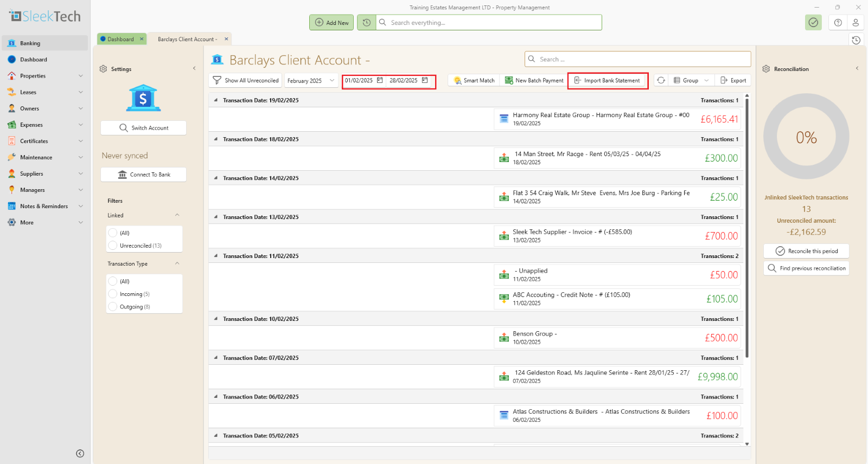This screenshot has width=868, height=464.
Task: Collapse the Transaction Date 11/02/2025 group
Action: (216, 256)
